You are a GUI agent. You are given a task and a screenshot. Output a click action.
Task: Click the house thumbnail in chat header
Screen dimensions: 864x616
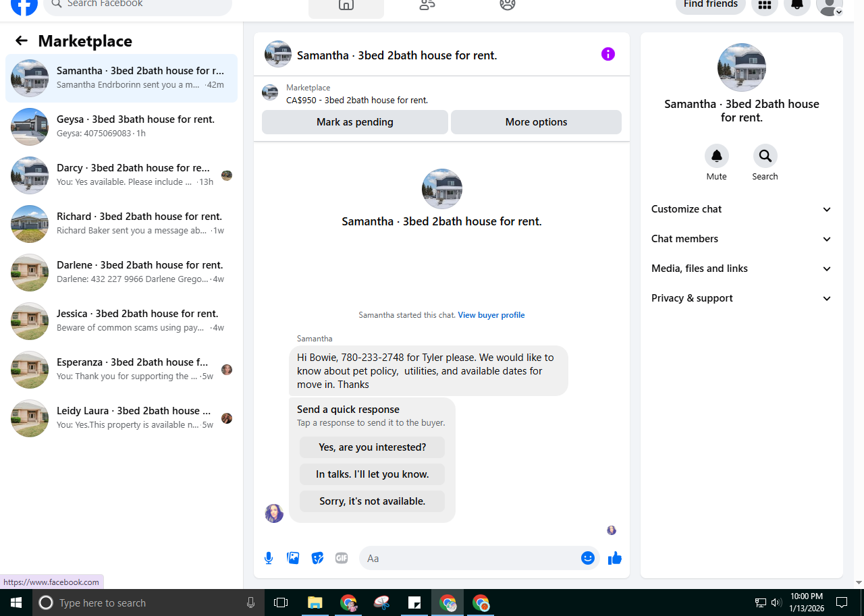pos(278,54)
